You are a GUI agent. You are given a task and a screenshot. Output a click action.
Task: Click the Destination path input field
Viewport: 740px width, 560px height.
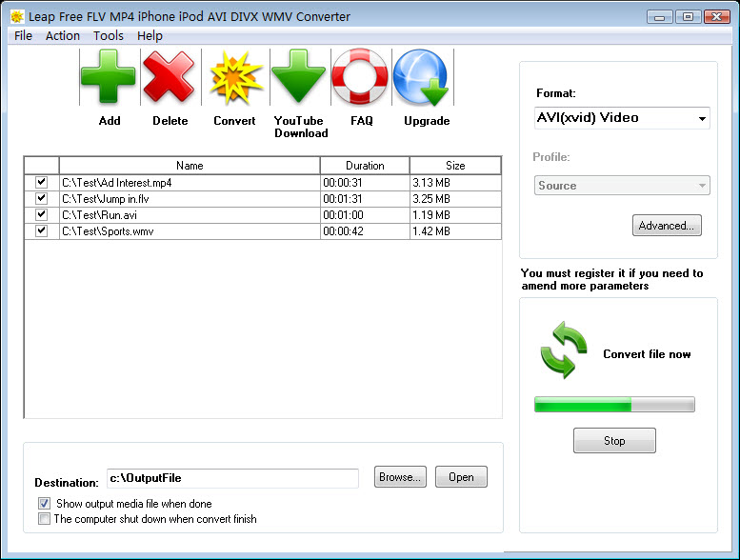point(231,478)
